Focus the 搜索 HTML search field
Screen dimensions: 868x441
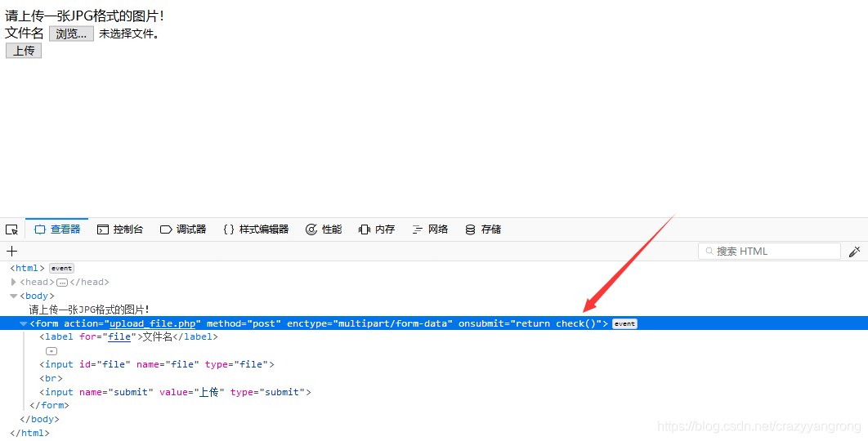coord(769,252)
